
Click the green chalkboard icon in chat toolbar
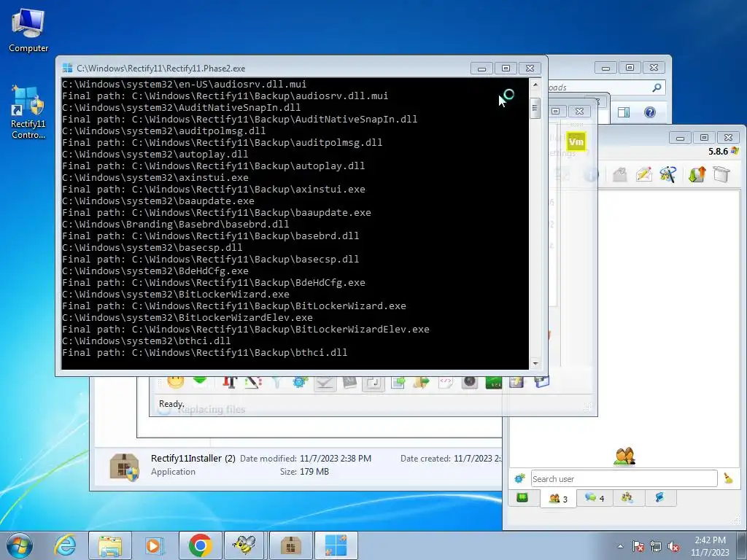click(494, 382)
